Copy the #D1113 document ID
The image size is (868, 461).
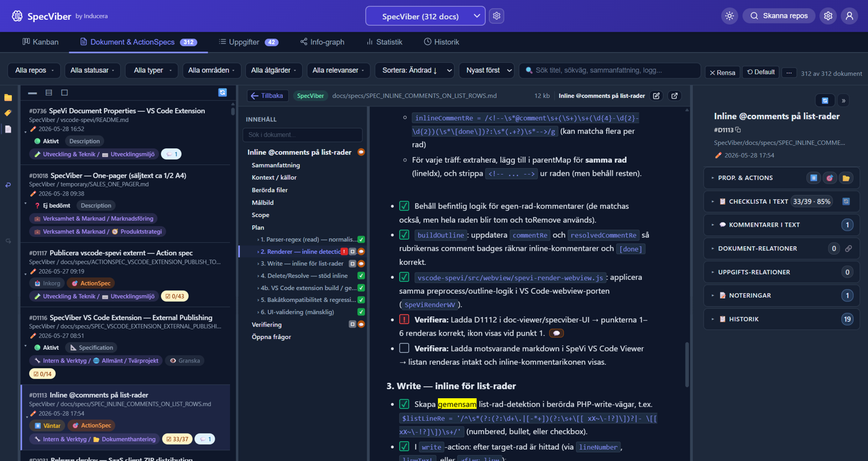(738, 130)
